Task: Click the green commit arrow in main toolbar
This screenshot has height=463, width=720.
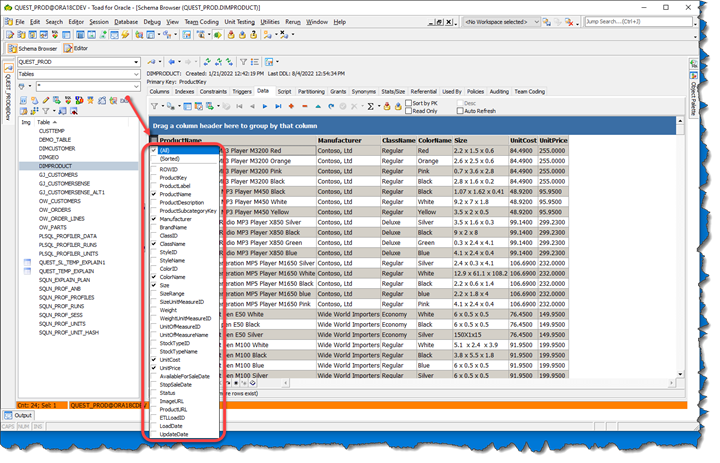Action: (218, 35)
